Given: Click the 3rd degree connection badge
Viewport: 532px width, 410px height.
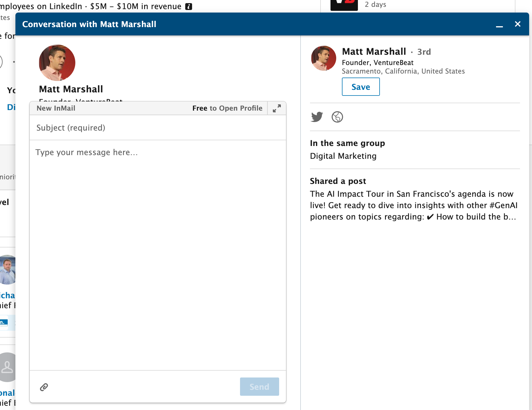Looking at the screenshot, I should coord(424,52).
